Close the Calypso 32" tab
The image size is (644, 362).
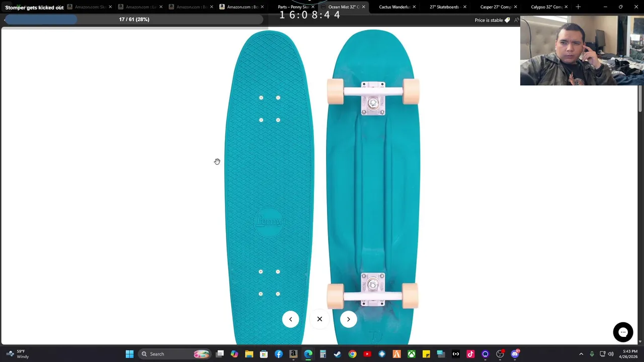566,7
